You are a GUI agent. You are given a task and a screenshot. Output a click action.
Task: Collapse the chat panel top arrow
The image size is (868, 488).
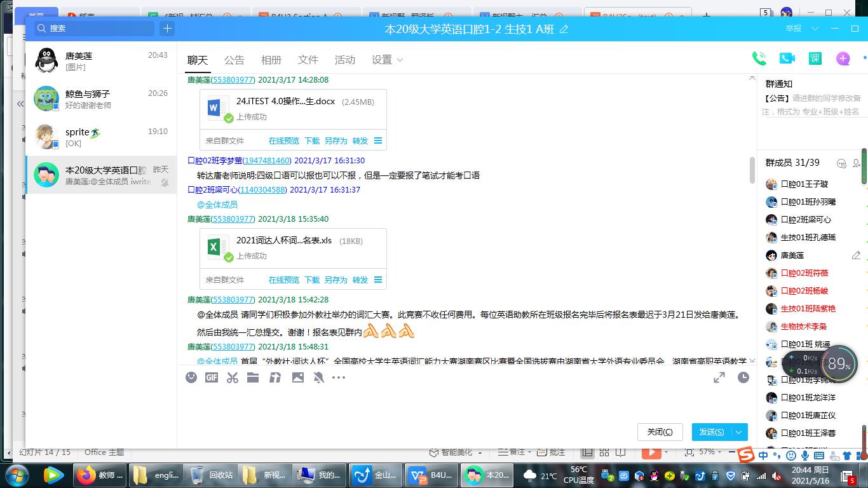(x=752, y=78)
